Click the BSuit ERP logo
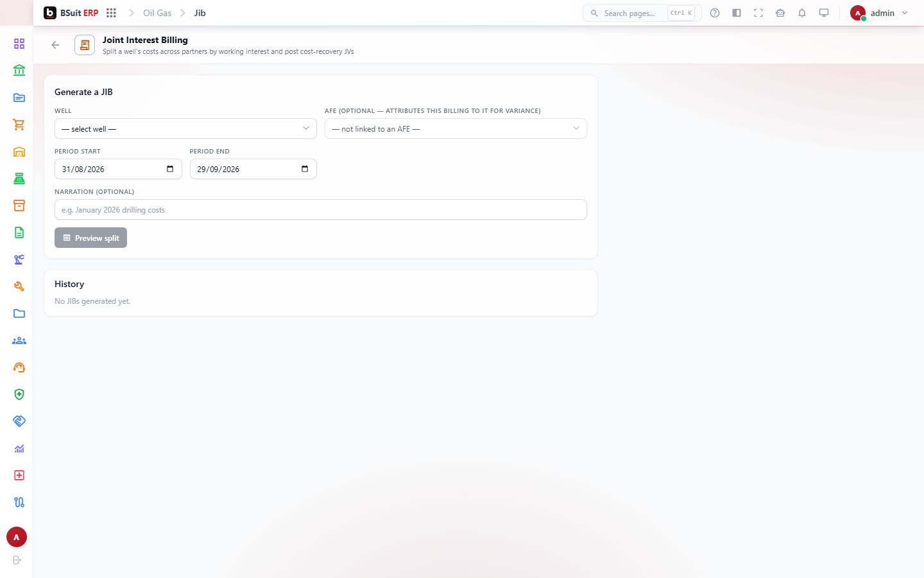Image resolution: width=924 pixels, height=578 pixels. point(71,13)
